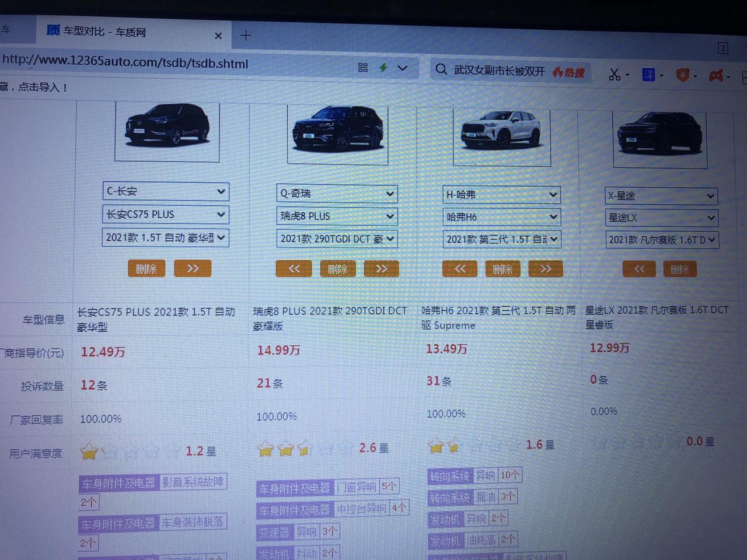Click the 发动机 抖动 2个 tag

pos(298,553)
